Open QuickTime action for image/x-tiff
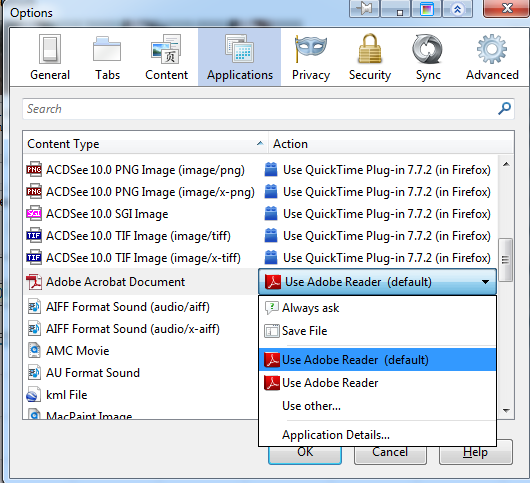 click(x=387, y=258)
